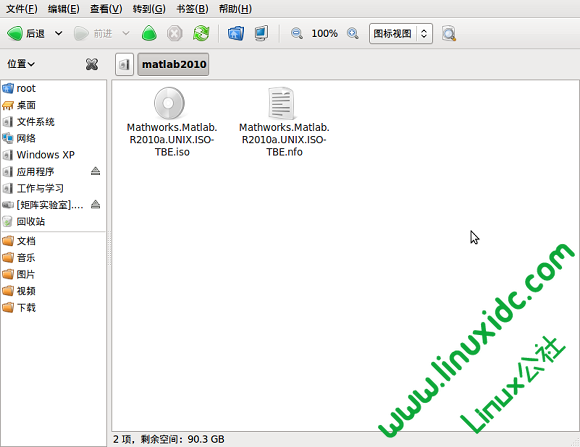Open the 图标视图 view mode dropdown
580x447 pixels.
point(401,34)
